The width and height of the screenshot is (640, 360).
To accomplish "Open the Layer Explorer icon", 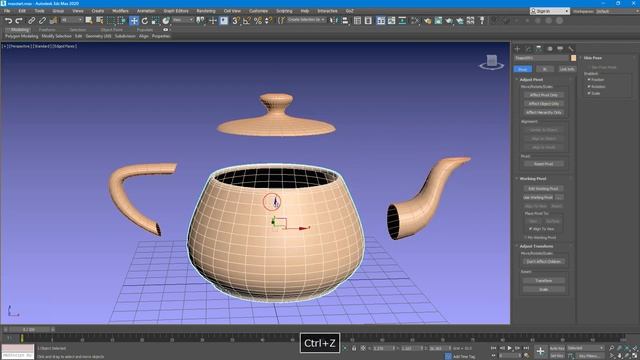I will coord(368,20).
